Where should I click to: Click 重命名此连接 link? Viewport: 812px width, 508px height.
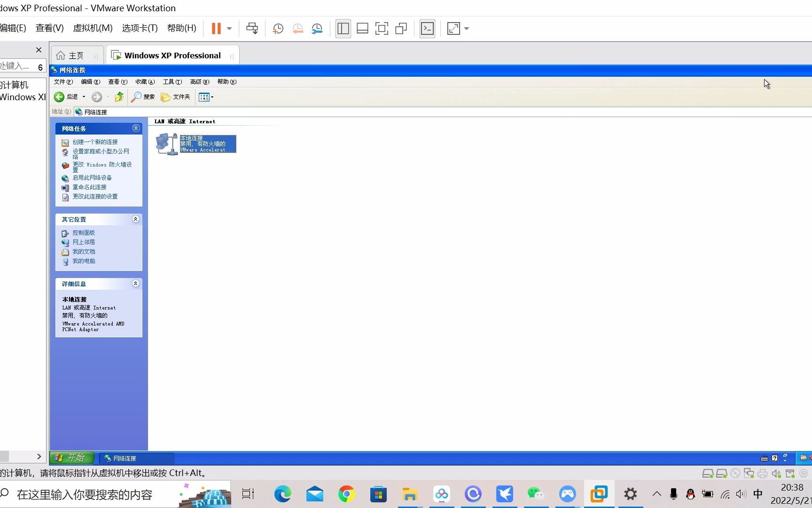point(89,187)
